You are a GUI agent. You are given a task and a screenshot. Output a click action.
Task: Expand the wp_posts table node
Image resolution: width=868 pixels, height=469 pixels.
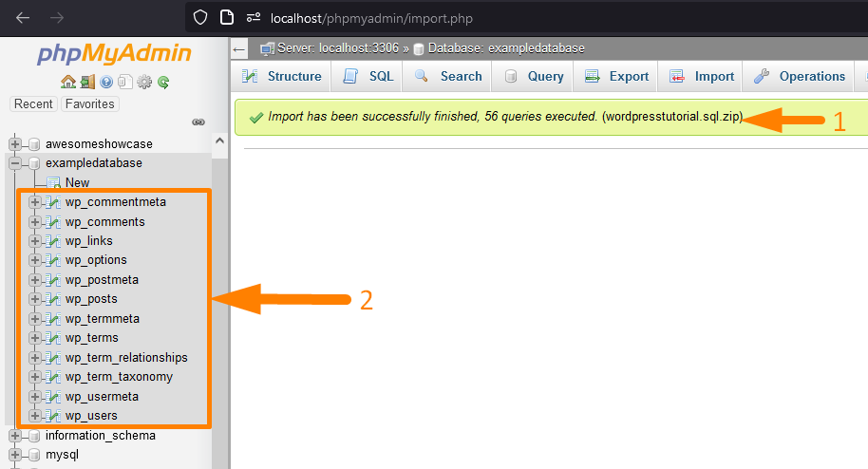34,299
